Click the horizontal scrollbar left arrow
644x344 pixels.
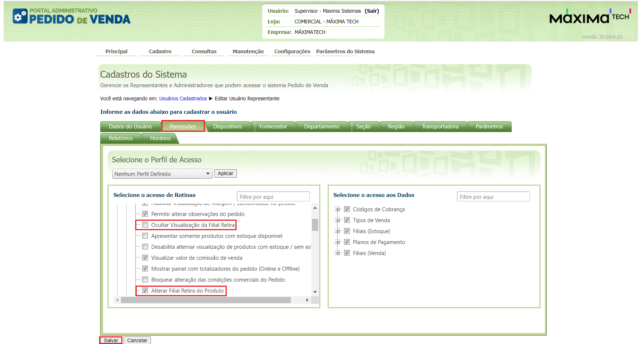coord(117,300)
